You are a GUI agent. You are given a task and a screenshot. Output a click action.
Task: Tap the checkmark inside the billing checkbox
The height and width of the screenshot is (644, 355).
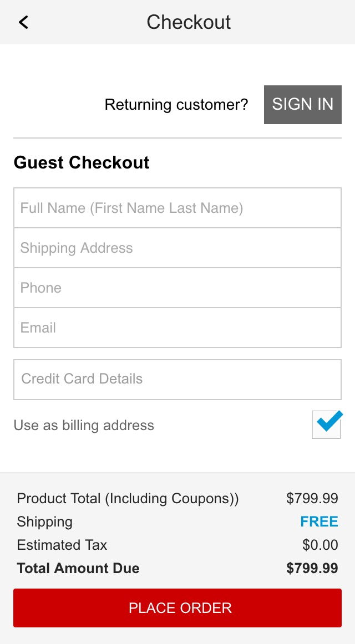[x=326, y=424]
